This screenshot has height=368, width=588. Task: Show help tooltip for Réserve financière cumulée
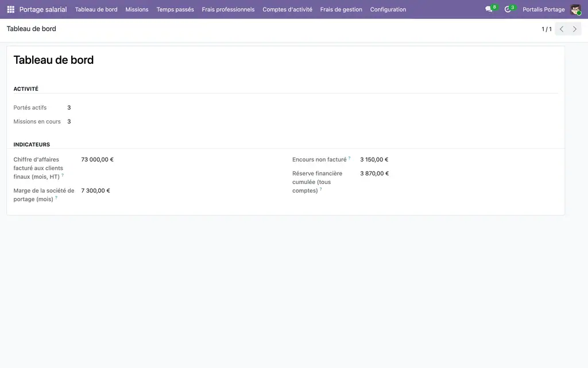tap(320, 189)
